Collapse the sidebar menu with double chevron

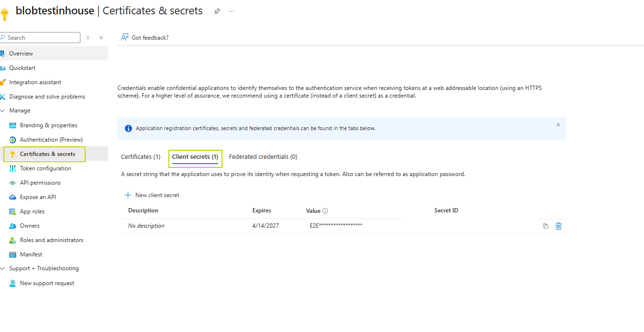(x=101, y=37)
